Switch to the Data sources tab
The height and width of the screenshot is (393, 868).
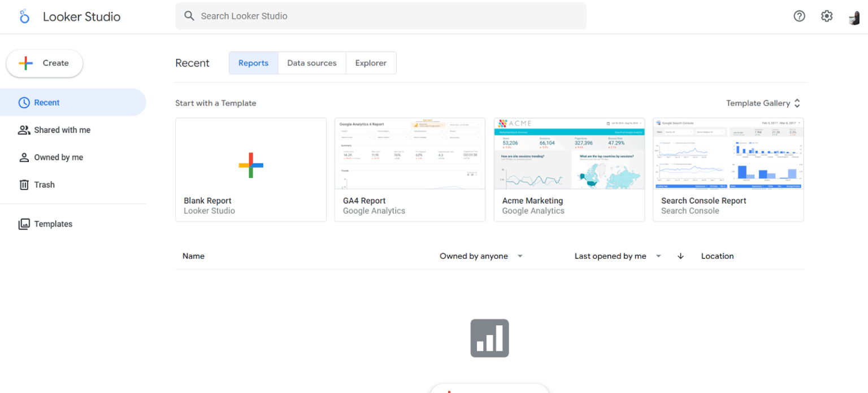(312, 63)
